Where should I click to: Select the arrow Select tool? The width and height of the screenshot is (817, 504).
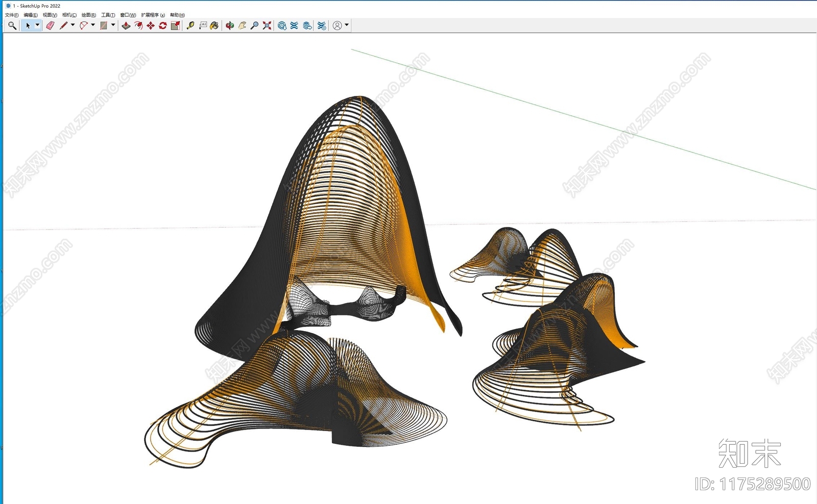tap(28, 25)
